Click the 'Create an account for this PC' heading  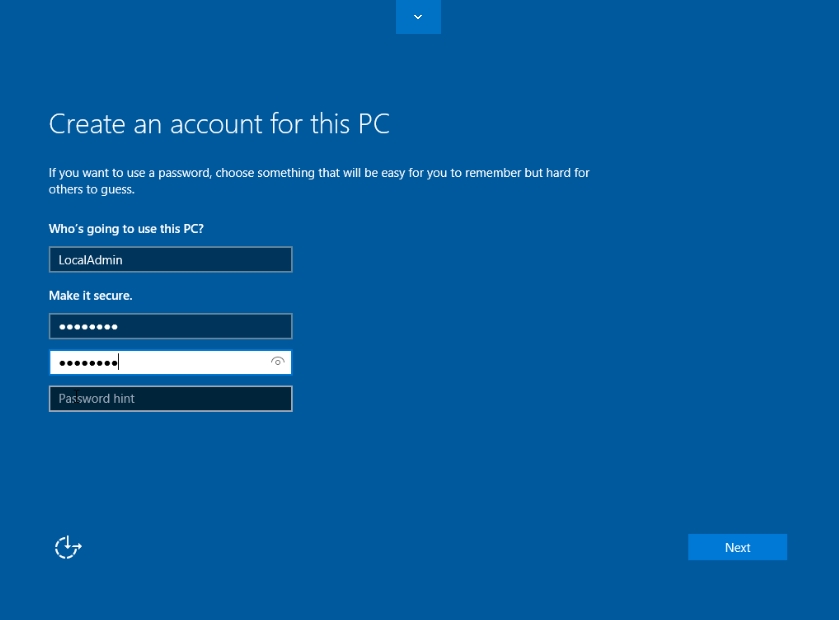(x=219, y=124)
